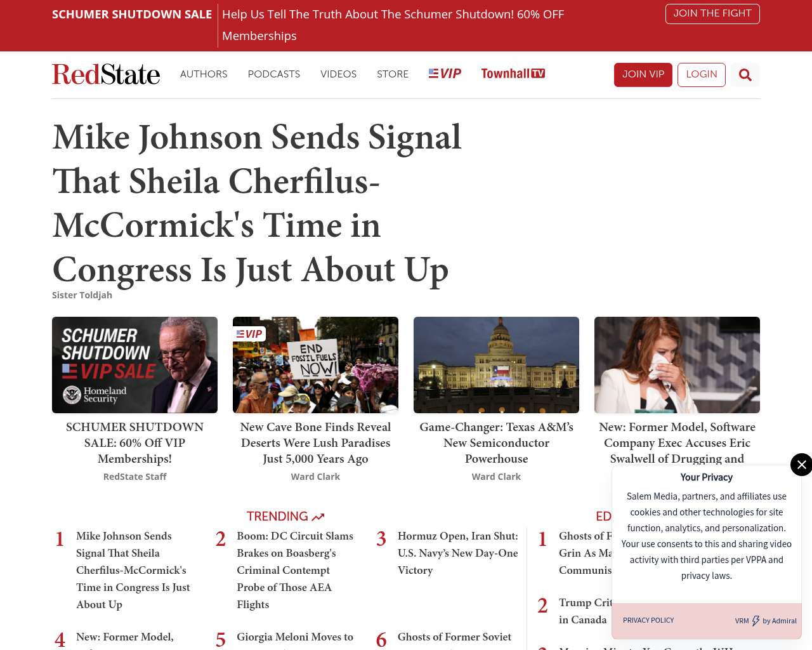
Task: Open the Texas capitol building thumbnail
Action: (496, 365)
